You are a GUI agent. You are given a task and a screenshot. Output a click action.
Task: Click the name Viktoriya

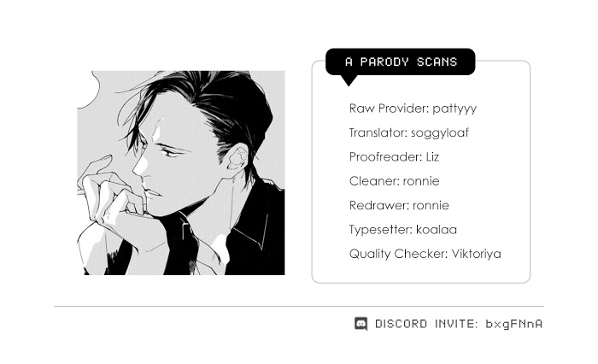(477, 254)
